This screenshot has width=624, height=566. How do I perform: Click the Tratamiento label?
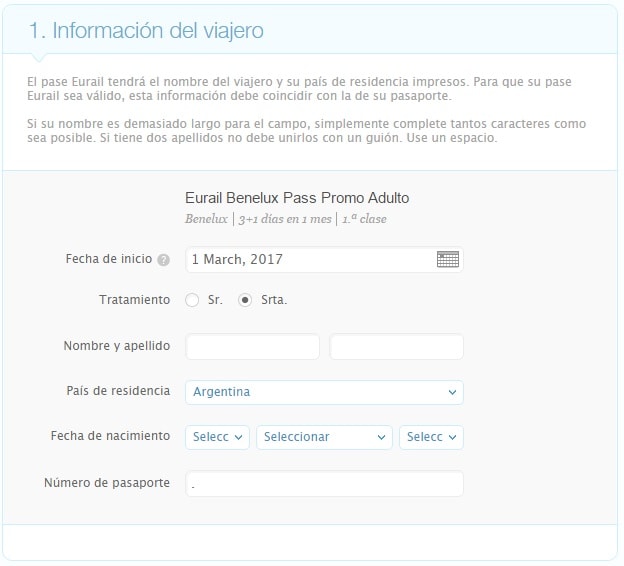(x=135, y=300)
